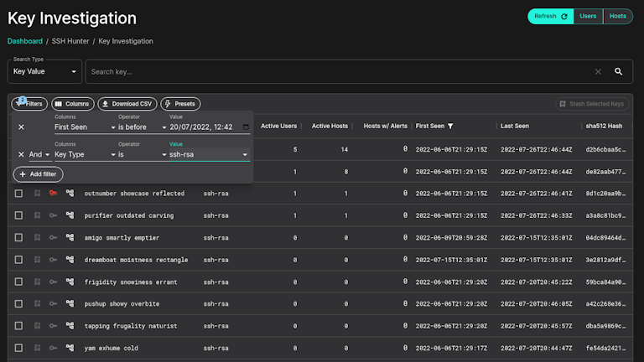Sort by sha512 Hash column header
Image resolution: width=644 pixels, height=362 pixels.
[x=604, y=126]
